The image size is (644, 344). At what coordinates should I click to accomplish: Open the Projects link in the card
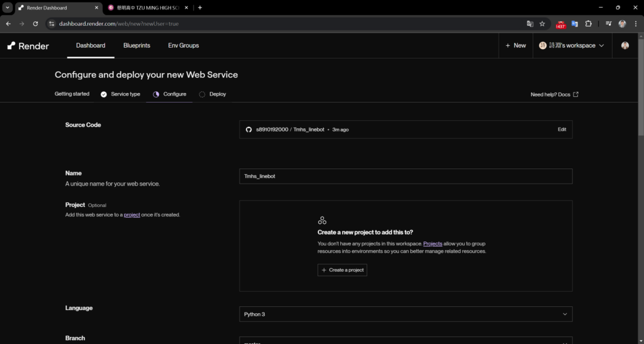coord(433,243)
